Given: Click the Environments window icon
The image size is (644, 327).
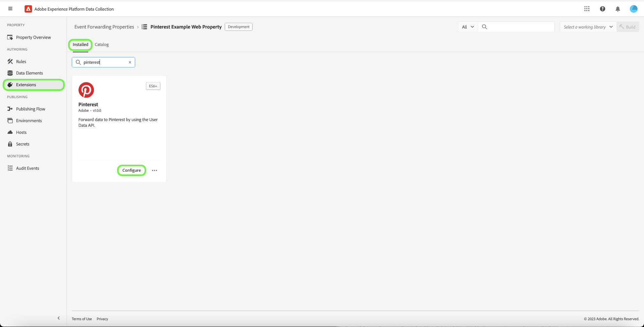Looking at the screenshot, I should [10, 121].
